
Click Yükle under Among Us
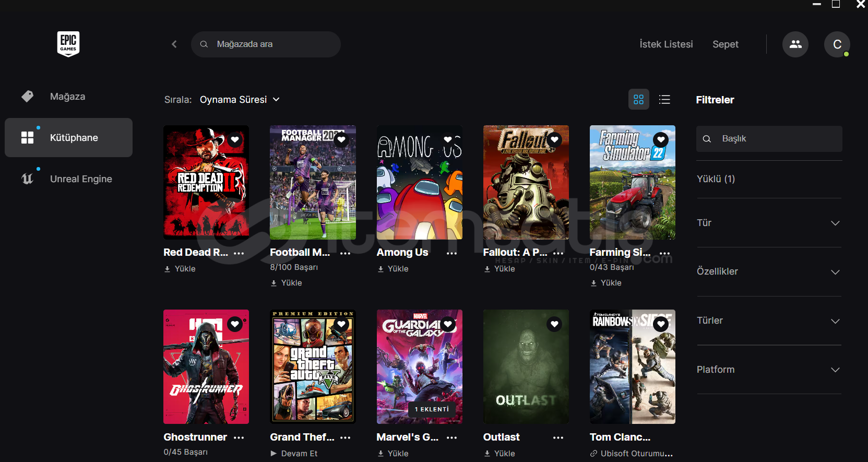[393, 269]
